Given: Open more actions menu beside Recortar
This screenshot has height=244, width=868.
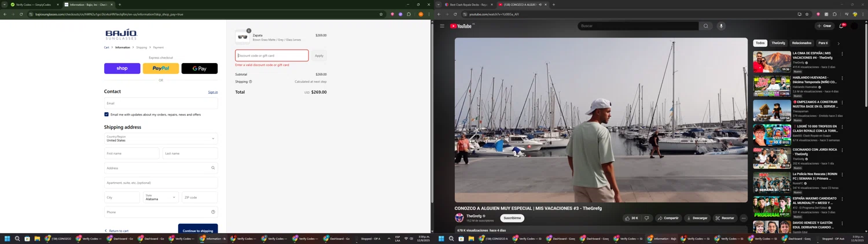Looking at the screenshot, I should (744, 218).
